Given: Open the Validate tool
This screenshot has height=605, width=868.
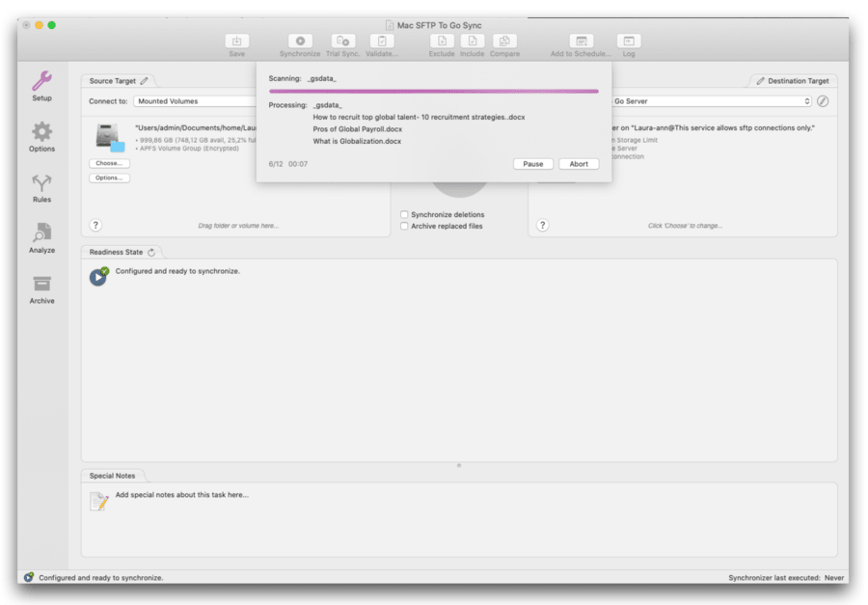Looking at the screenshot, I should pos(382,41).
